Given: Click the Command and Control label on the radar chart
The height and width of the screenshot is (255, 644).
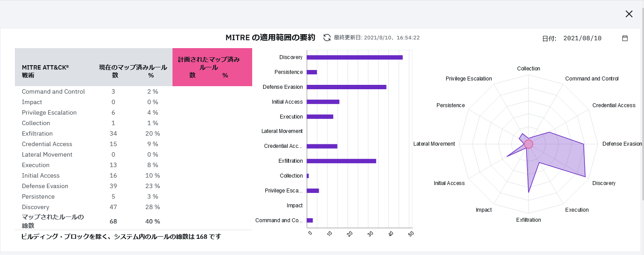Looking at the screenshot, I should (x=592, y=79).
